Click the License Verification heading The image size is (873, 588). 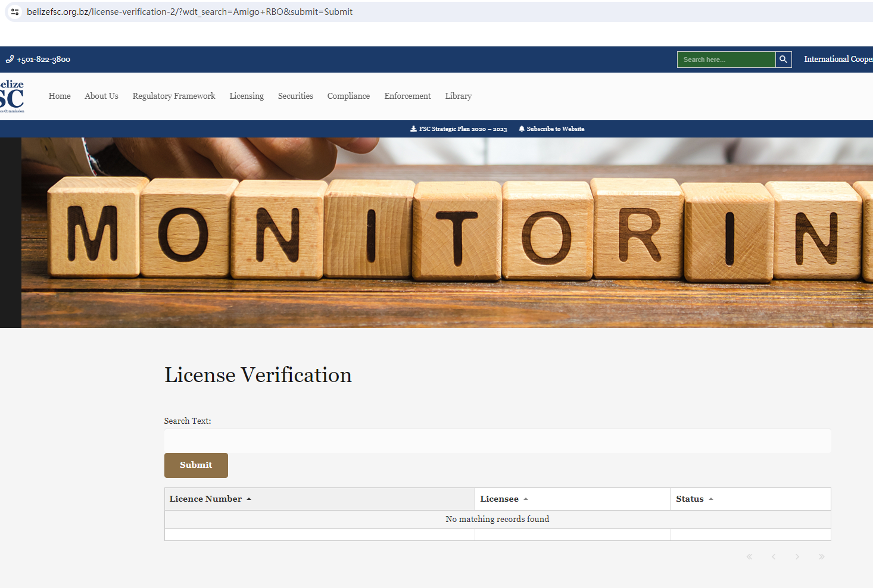(258, 375)
